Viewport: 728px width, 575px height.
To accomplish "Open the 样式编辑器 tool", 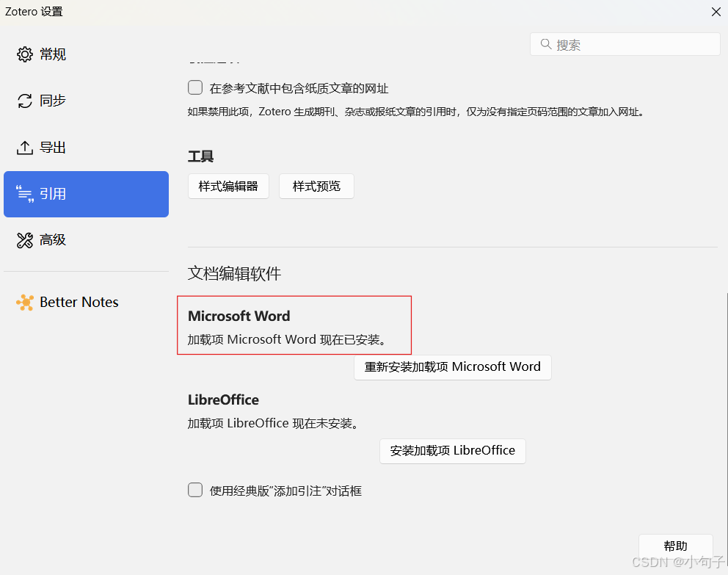I will coord(228,187).
